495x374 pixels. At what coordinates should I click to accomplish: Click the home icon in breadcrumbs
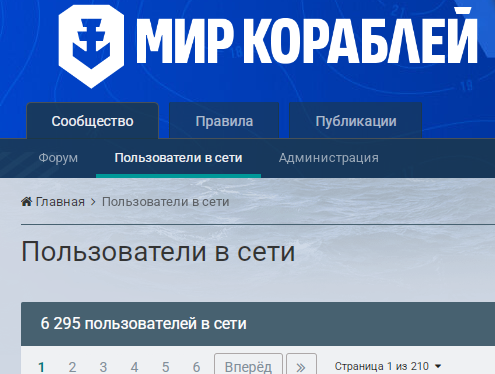27,202
